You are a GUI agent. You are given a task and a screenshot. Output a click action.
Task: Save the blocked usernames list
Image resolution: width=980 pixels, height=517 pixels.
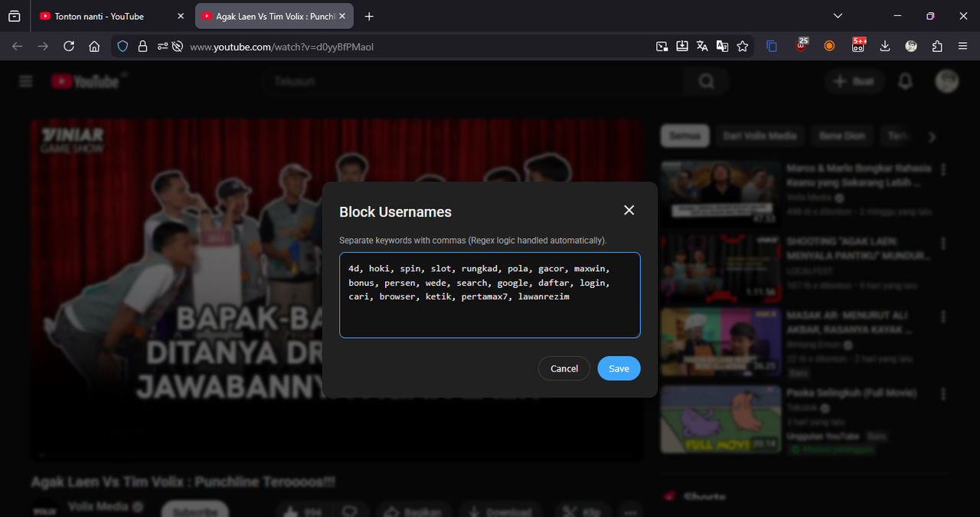pyautogui.click(x=619, y=368)
